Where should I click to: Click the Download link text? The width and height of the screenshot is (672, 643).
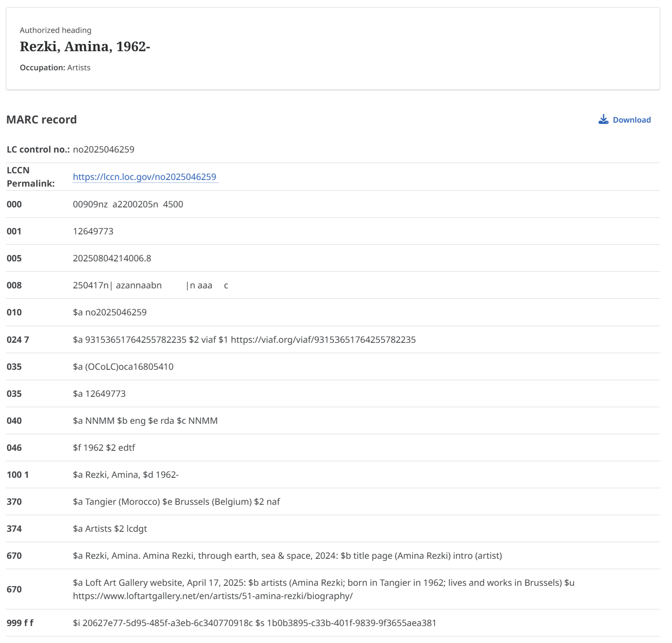632,120
